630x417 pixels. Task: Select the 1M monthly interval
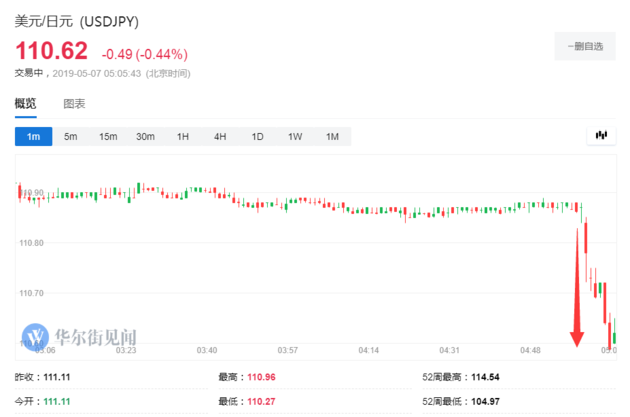pos(332,136)
